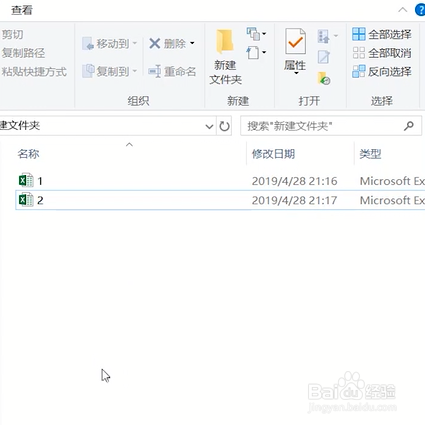The width and height of the screenshot is (425, 425).
Task: Click the 重命名 rename icon
Action: pyautogui.click(x=155, y=71)
